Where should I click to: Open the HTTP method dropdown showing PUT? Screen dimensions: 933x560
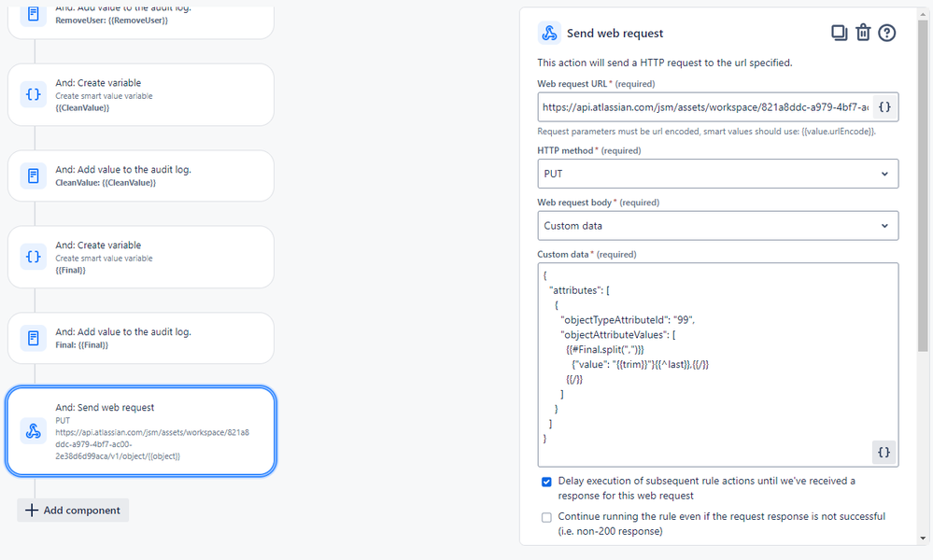(717, 174)
